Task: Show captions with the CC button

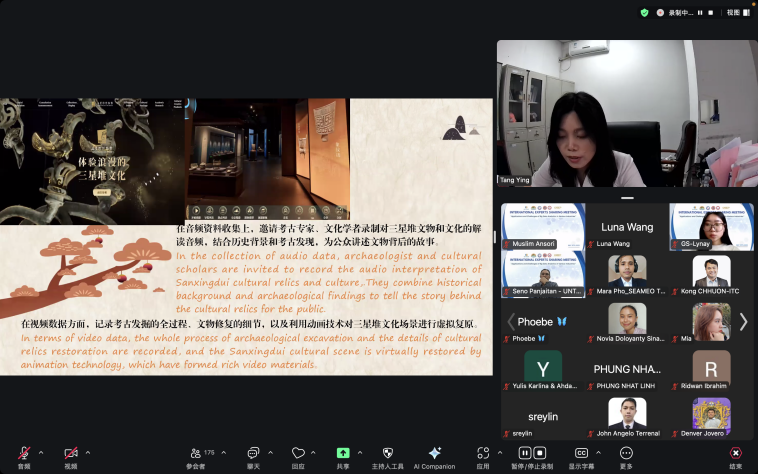Action: [x=581, y=453]
